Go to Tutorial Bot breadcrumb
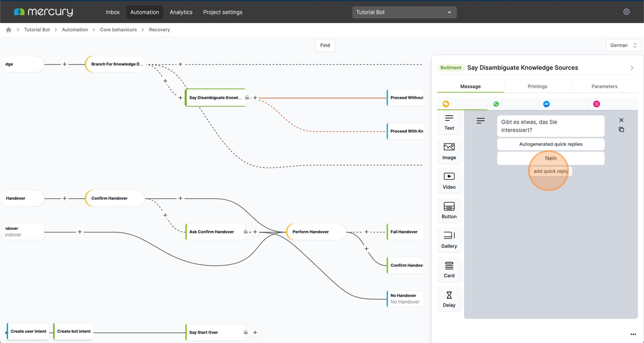 (37, 29)
